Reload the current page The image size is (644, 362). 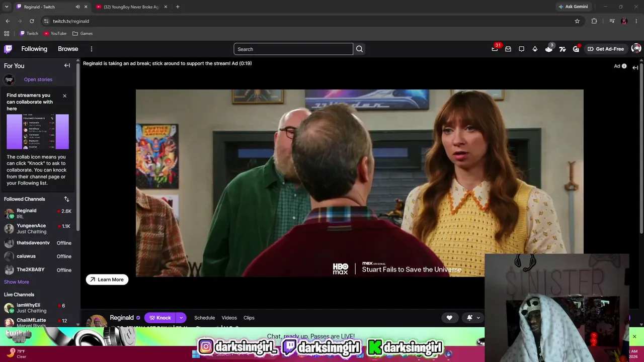(x=32, y=21)
